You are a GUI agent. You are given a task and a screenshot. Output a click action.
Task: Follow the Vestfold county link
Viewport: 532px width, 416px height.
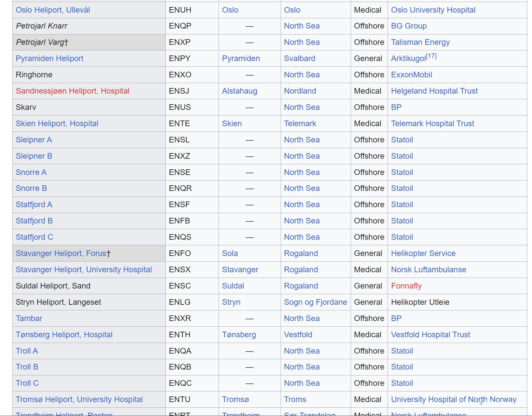298,335
